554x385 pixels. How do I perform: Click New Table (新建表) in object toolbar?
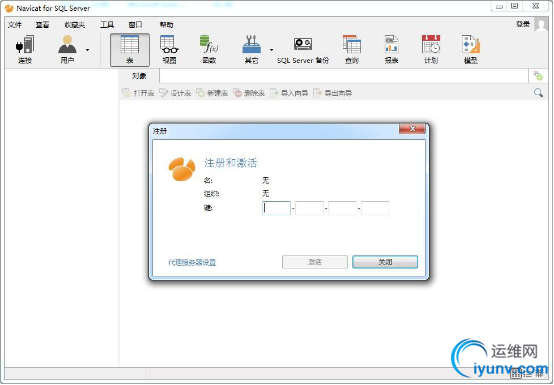coord(212,93)
